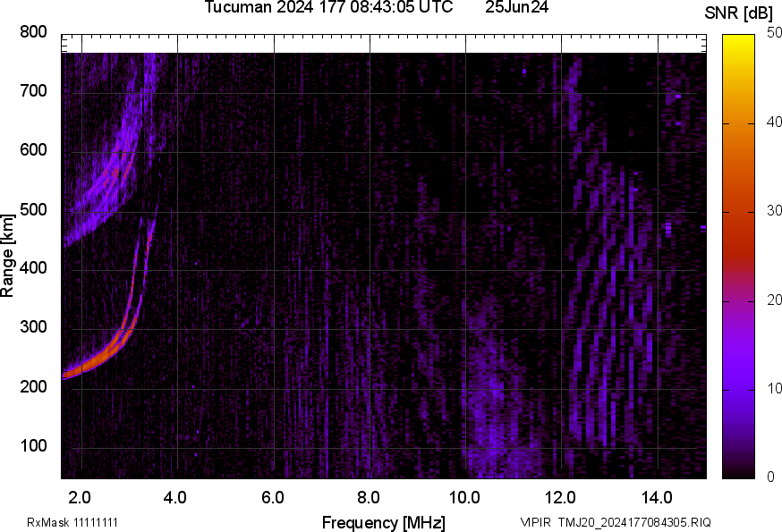This screenshot has width=782, height=532.
Task: Click the file name 'TMJ20_2024177084305.RIQ'
Action: 634,522
